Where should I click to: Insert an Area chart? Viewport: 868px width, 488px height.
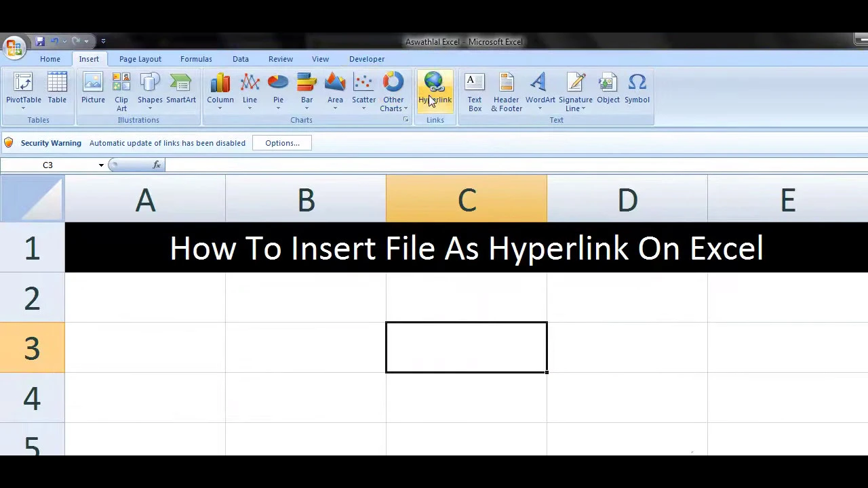click(x=335, y=92)
